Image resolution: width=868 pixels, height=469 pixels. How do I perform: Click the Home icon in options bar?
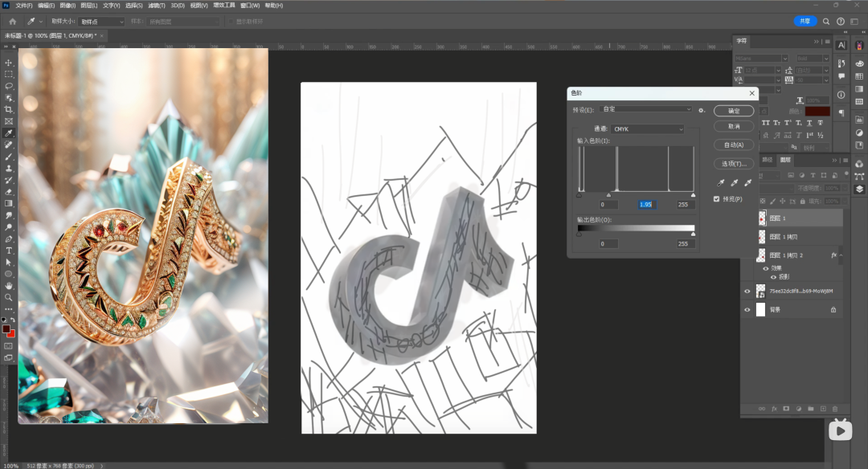pos(12,22)
